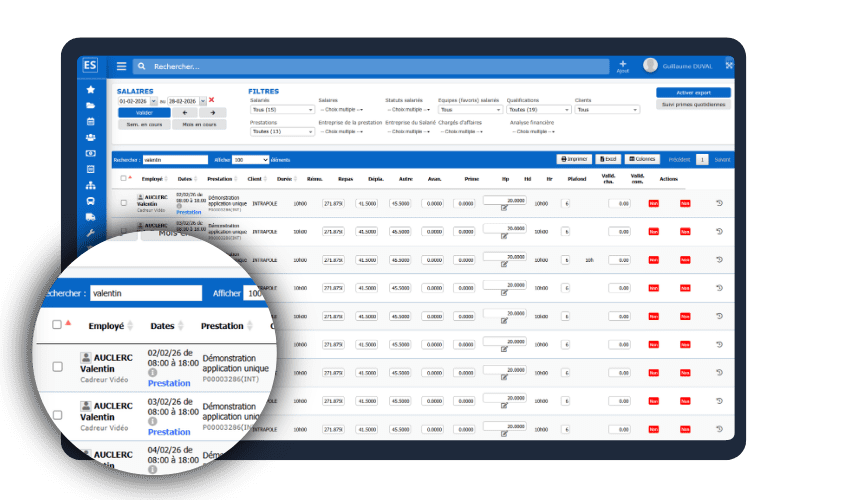The width and height of the screenshot is (850, 500).
Task: Toggle Valid. com. Non badge in 10h row
Action: (x=685, y=260)
